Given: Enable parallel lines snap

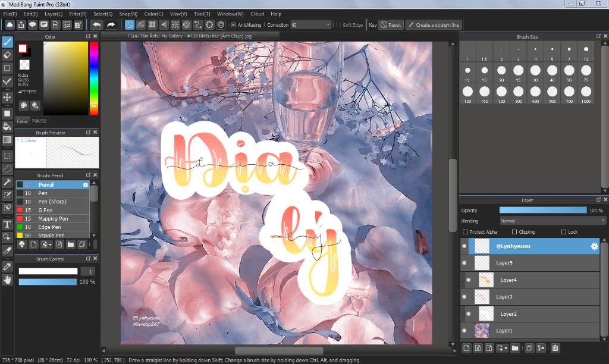Looking at the screenshot, I should click(x=141, y=25).
